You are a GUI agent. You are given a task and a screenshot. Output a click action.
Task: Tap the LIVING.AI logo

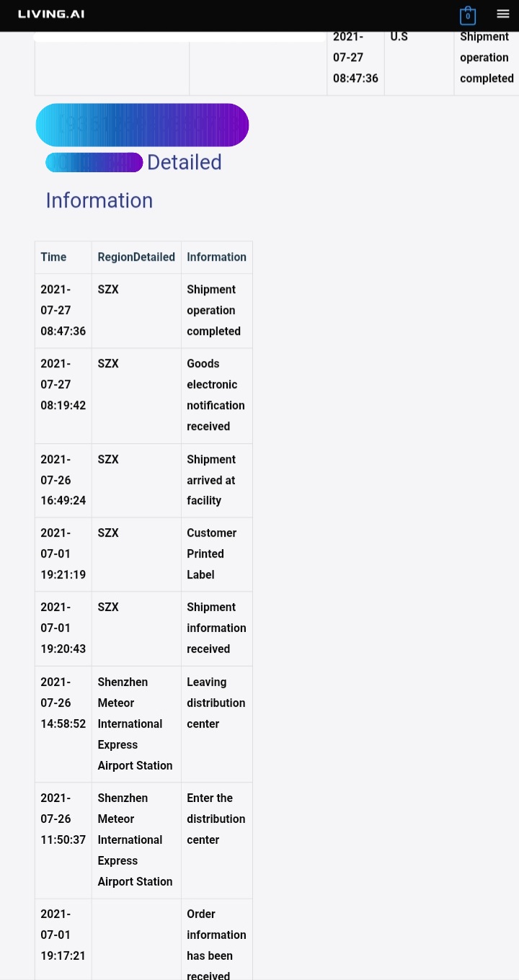[51, 14]
